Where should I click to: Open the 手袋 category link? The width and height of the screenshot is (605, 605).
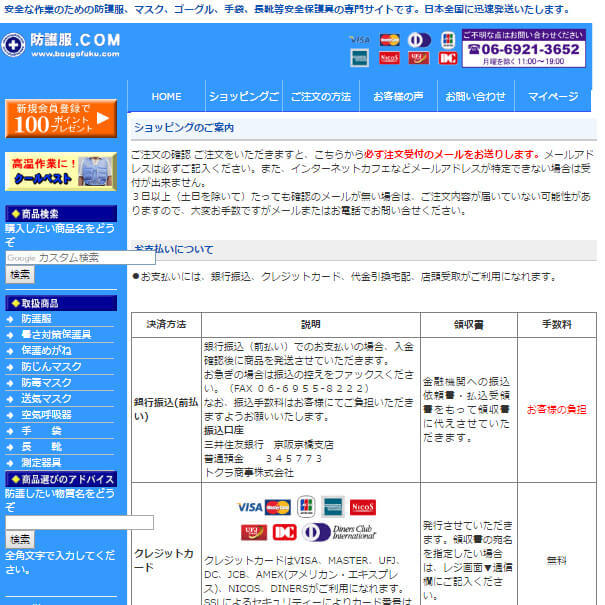pyautogui.click(x=42, y=431)
